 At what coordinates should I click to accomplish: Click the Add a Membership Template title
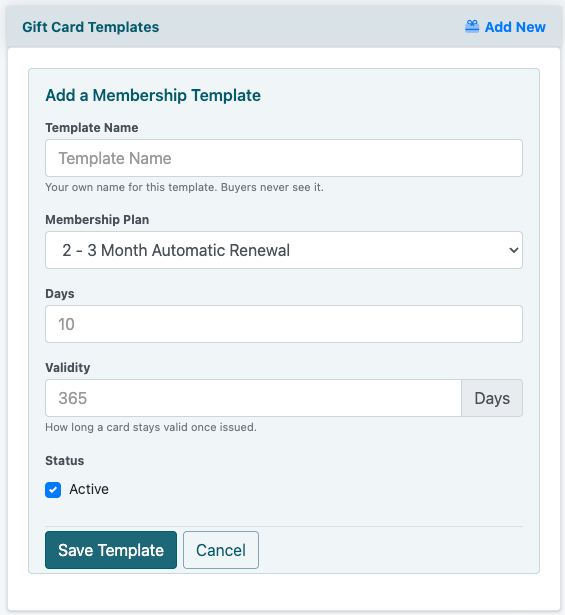pos(153,95)
